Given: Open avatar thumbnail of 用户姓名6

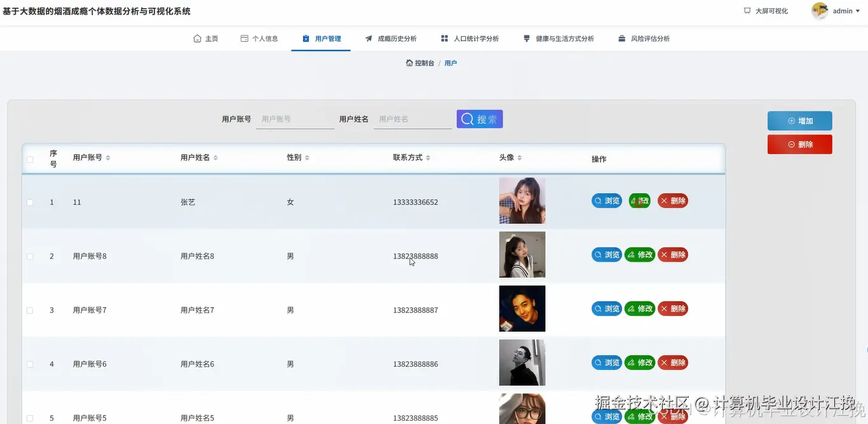Looking at the screenshot, I should point(522,362).
